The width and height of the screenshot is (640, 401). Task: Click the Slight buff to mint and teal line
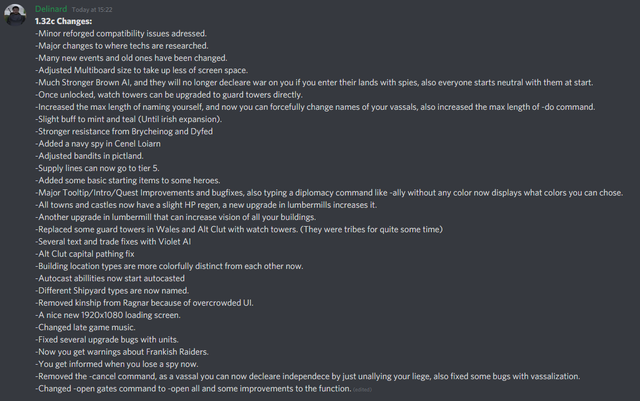click(129, 119)
